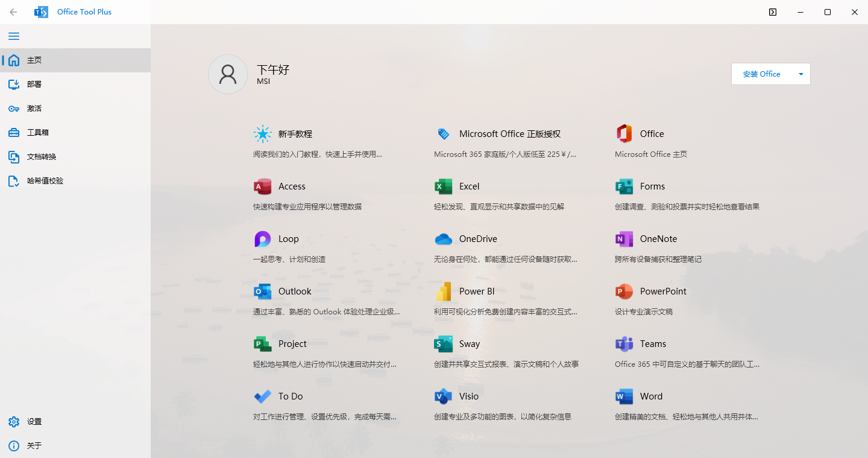This screenshot has height=458, width=868.
Task: Click the Office title link
Action: [652, 134]
